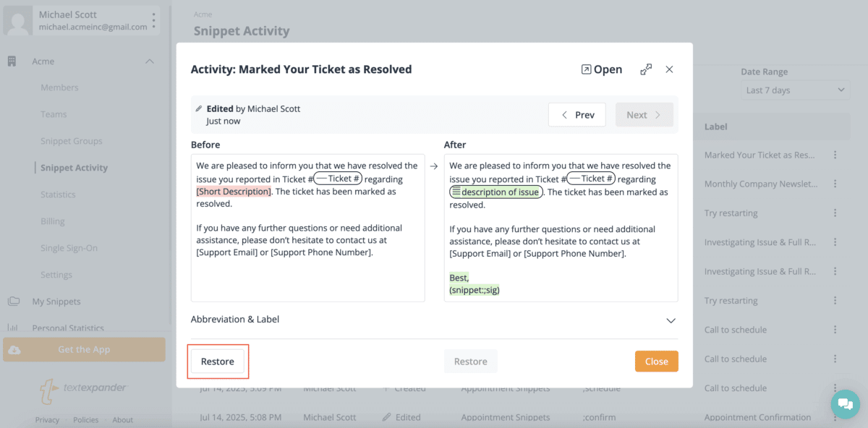
Task: Open snippet in new window icon
Action: (x=587, y=69)
